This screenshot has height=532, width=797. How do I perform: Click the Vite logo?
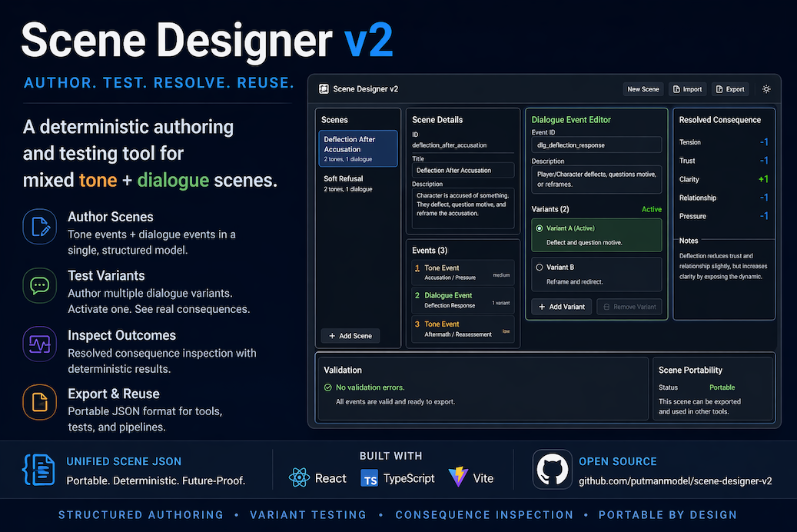coord(459,477)
